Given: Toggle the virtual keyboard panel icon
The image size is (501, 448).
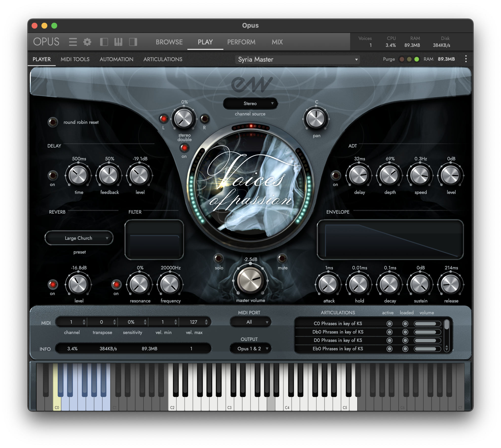Looking at the screenshot, I should click(x=118, y=42).
